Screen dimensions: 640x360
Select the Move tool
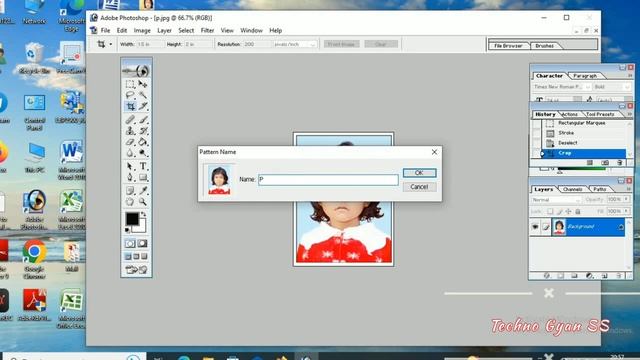click(143, 84)
